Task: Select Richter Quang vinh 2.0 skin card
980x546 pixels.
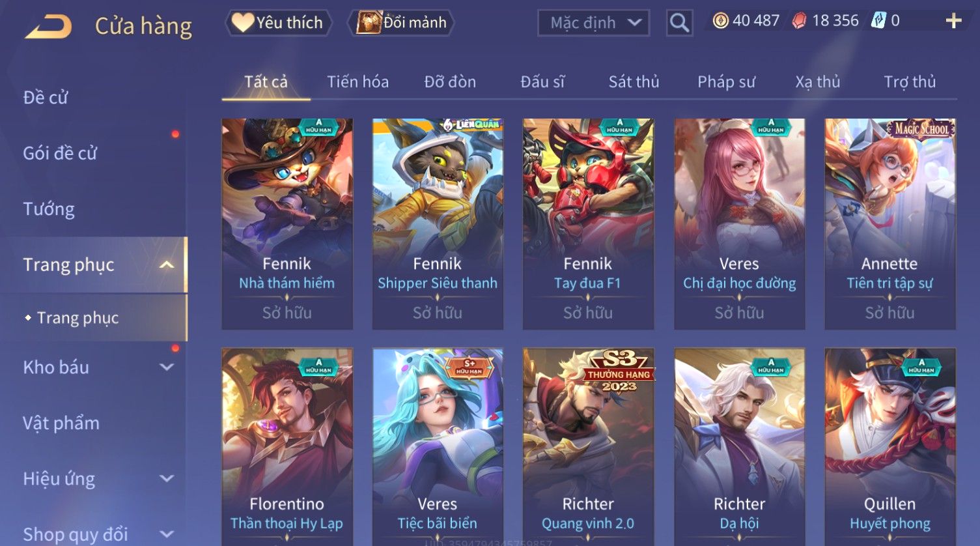Action: [588, 447]
